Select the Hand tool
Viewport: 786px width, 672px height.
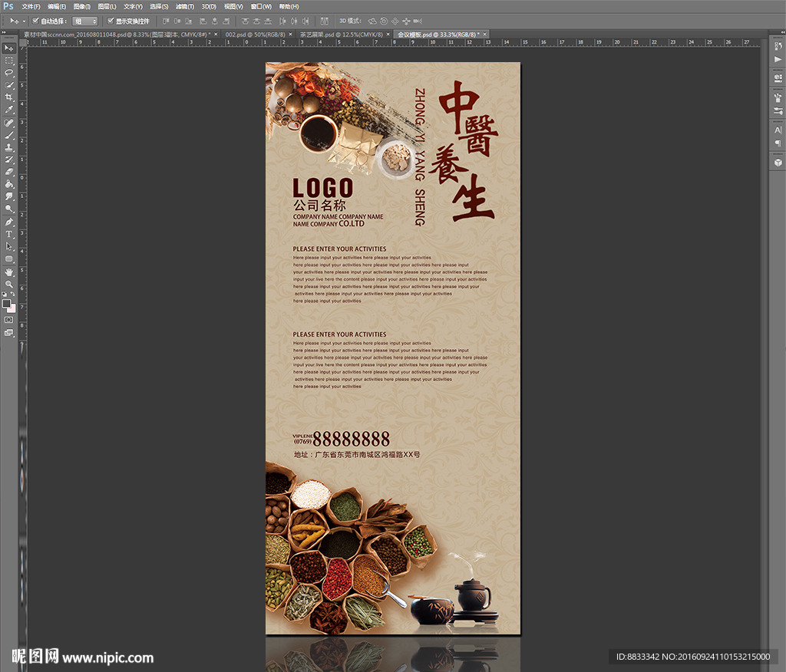(x=9, y=272)
